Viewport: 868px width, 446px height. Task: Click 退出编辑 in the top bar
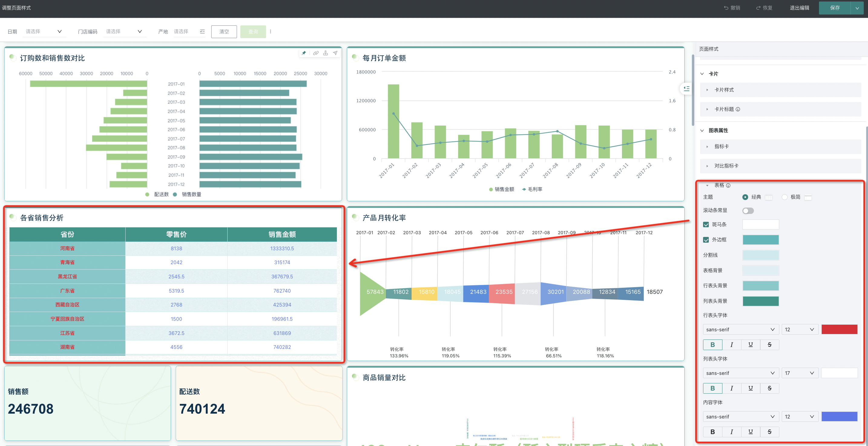tap(799, 8)
